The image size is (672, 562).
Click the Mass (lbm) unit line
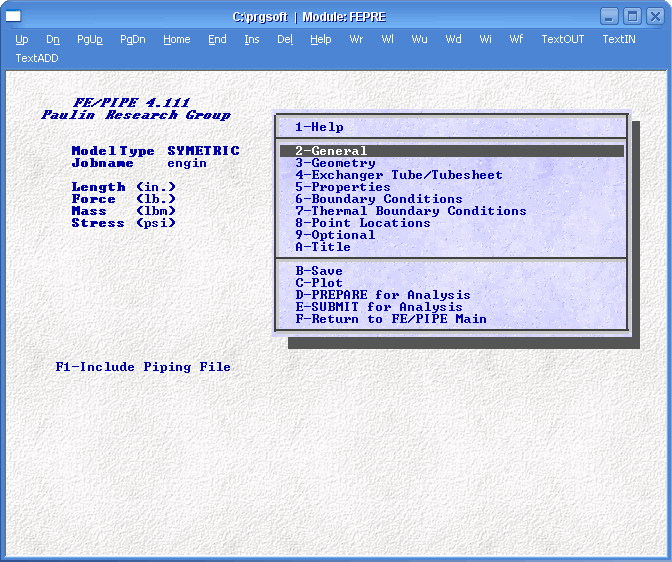[x=123, y=211]
